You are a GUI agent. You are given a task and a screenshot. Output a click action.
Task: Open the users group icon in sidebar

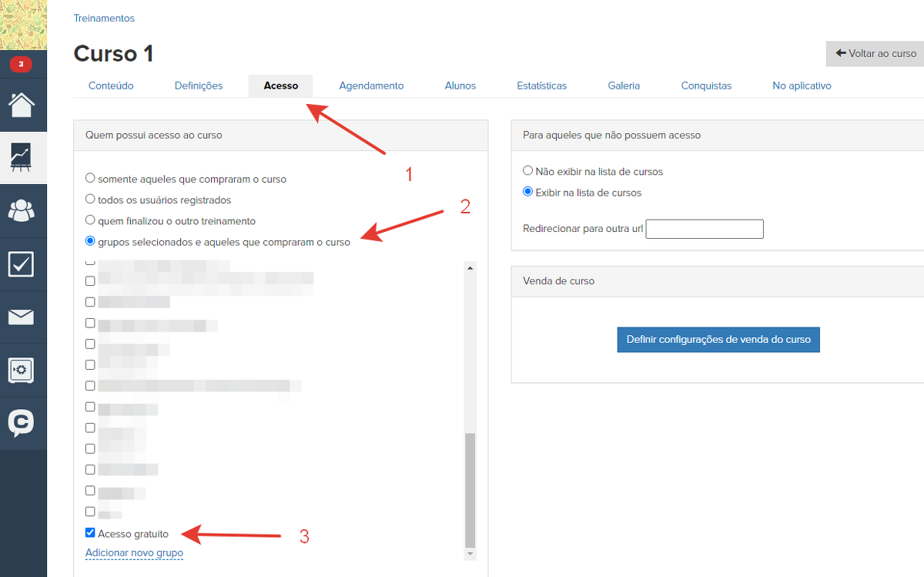point(22,210)
